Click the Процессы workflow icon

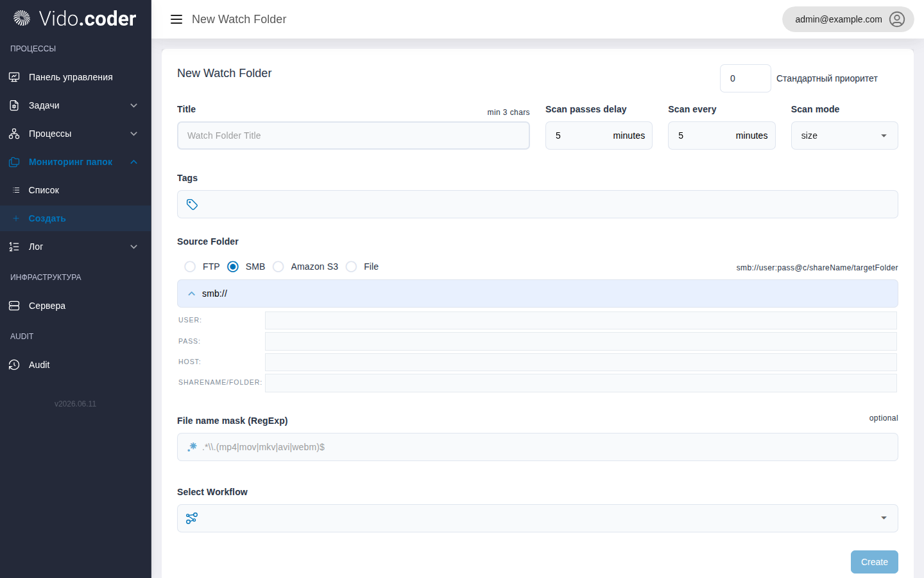pos(14,134)
